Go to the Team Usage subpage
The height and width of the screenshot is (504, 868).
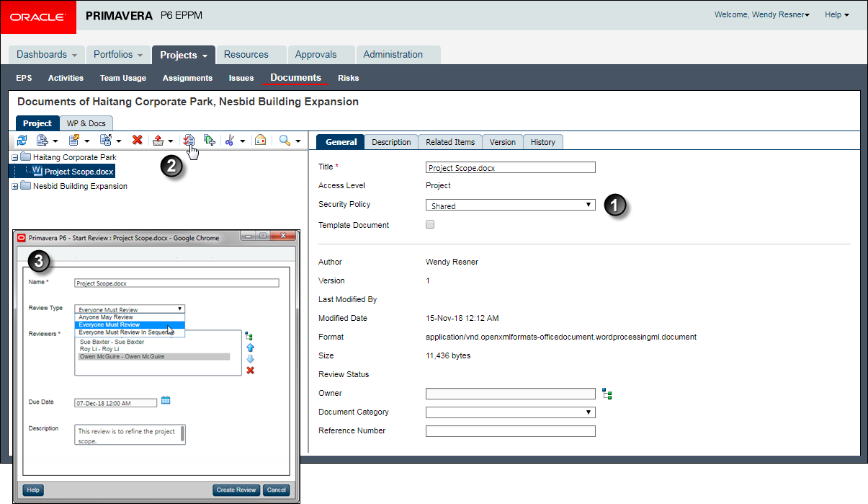tap(122, 78)
